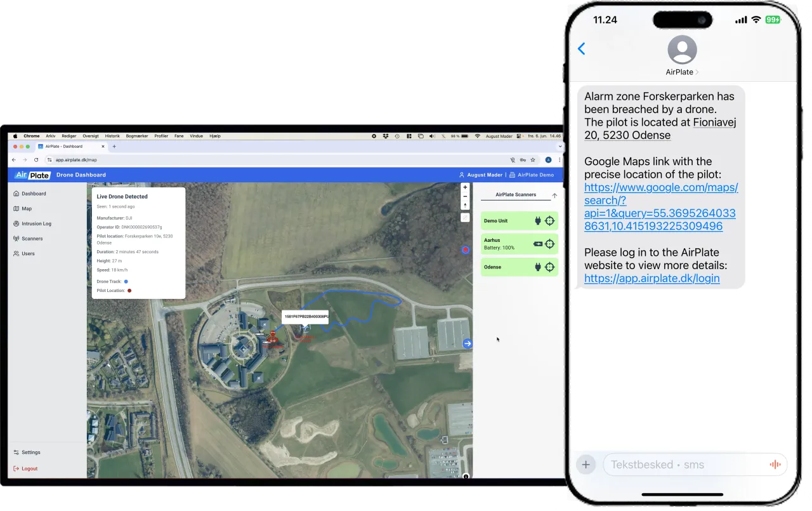
Task: Open the Historik menu in the menu bar
Action: [112, 136]
